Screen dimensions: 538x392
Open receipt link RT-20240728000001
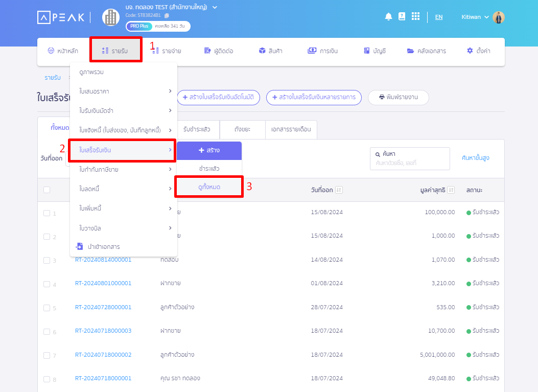pyautogui.click(x=103, y=307)
